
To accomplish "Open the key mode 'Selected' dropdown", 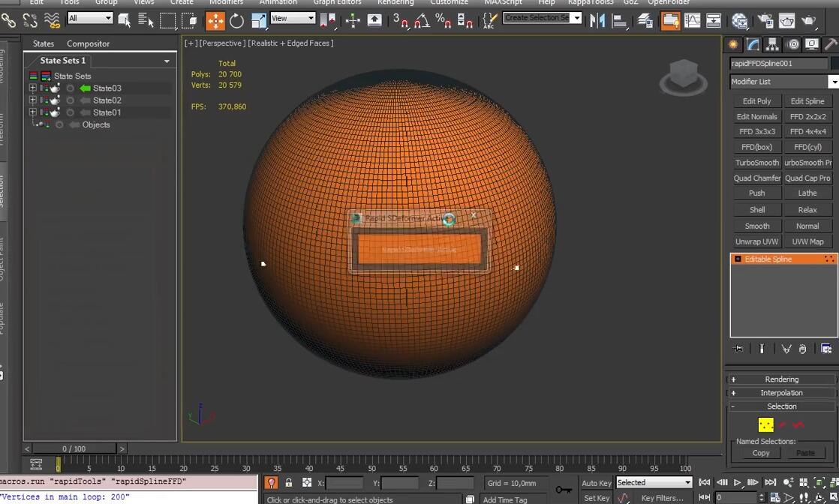I will [x=654, y=482].
